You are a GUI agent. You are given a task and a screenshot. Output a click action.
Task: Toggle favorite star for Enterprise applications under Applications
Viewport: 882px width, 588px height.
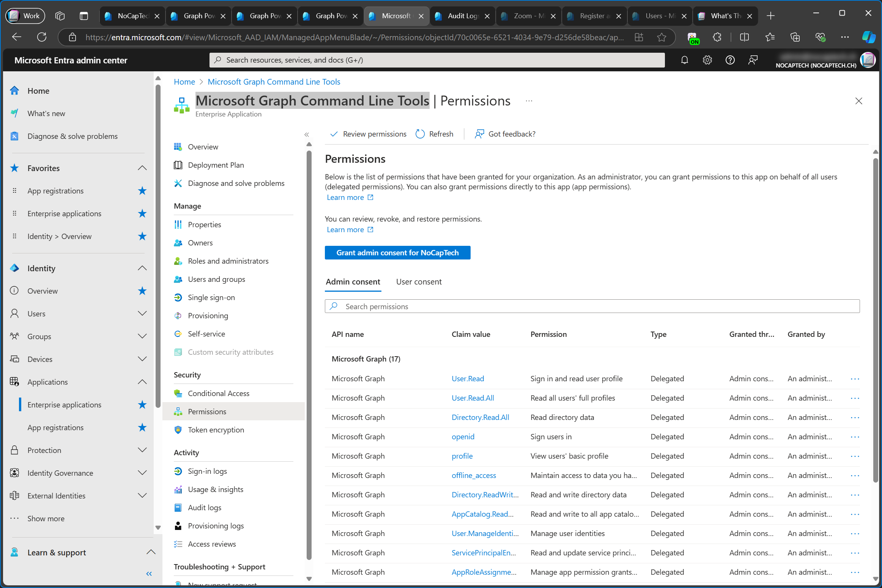(x=142, y=405)
